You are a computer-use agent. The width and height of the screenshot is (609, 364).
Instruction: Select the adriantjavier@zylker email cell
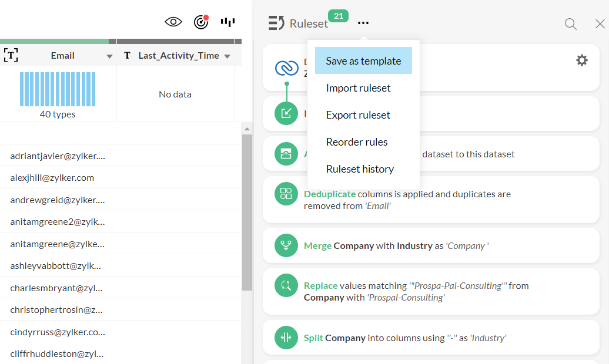58,156
